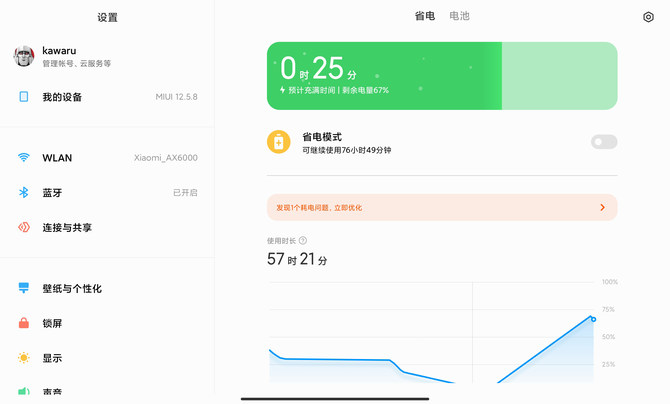The width and height of the screenshot is (670, 404).
Task: Tap 可继续使用76小时49分钟 text
Action: point(347,150)
